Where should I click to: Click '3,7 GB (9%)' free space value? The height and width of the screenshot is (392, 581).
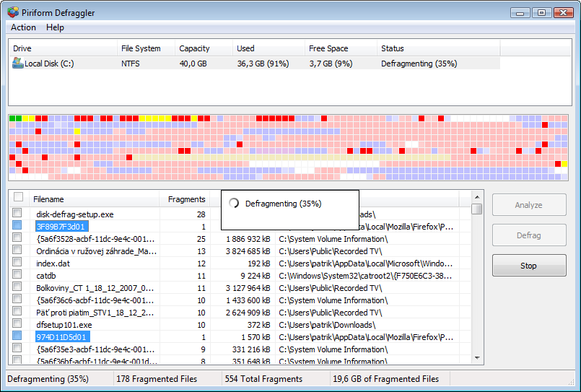[x=331, y=64]
